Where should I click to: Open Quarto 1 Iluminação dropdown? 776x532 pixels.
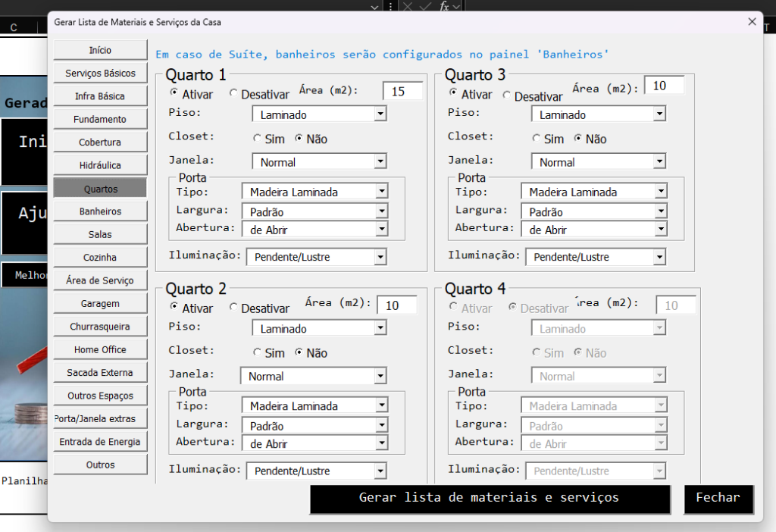(380, 257)
